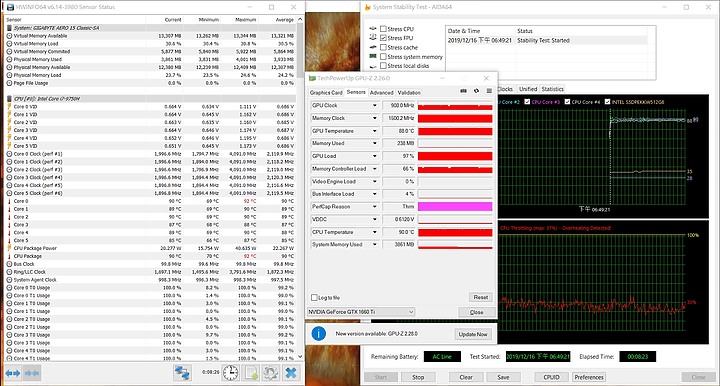The width and height of the screenshot is (720, 386).
Task: Click icon beside Stress FPU
Action: 373,38
